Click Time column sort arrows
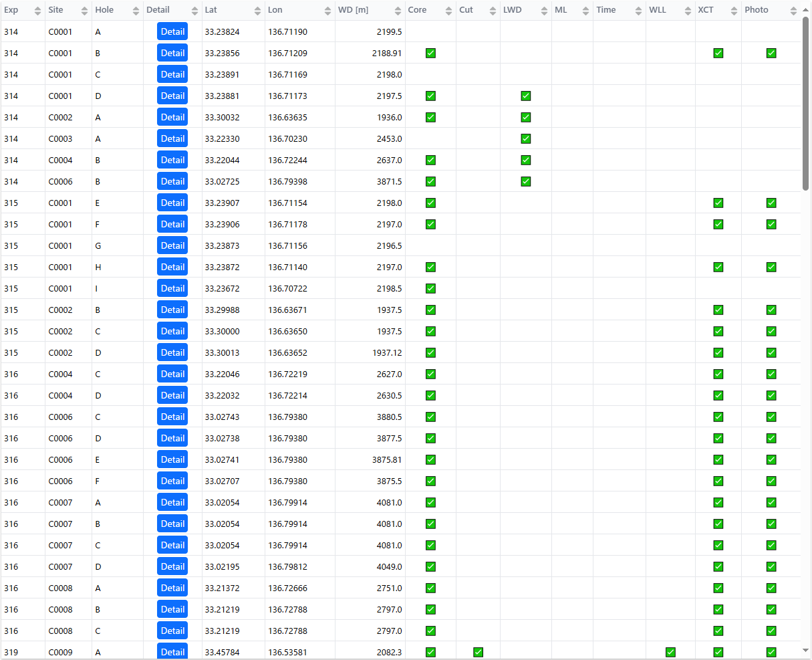Screen dimensions: 812x660 pyautogui.click(x=638, y=11)
